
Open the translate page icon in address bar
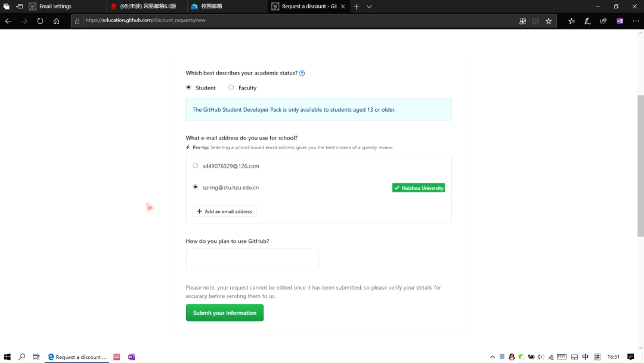click(522, 21)
